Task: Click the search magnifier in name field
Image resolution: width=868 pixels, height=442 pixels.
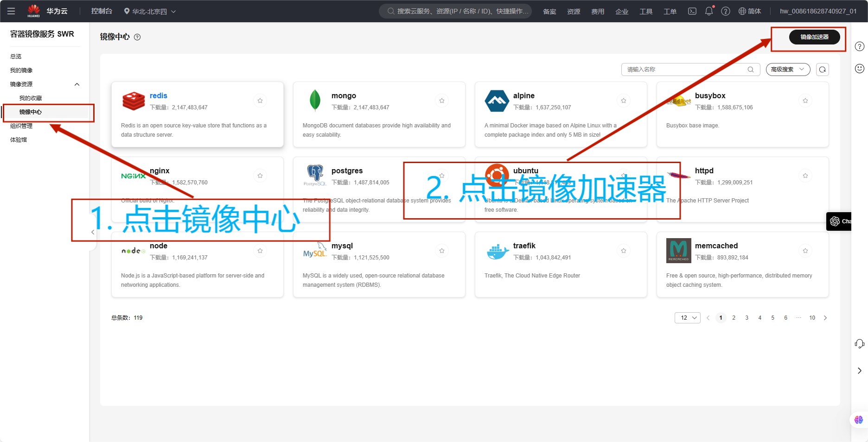Action: [x=750, y=69]
